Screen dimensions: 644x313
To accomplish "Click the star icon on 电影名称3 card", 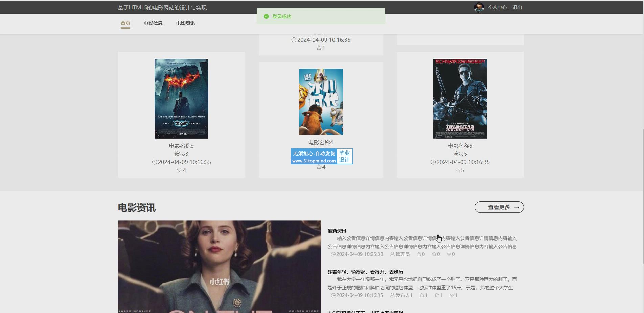I will pos(179,170).
